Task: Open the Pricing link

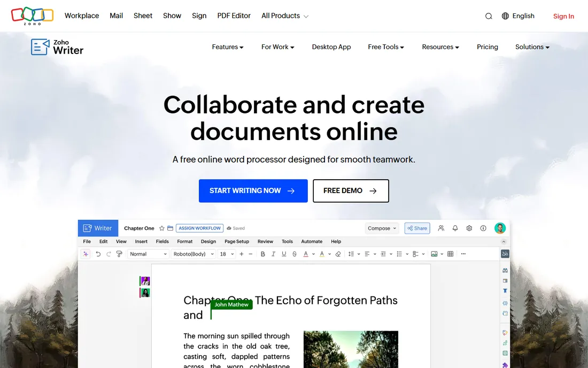Action: [487, 47]
